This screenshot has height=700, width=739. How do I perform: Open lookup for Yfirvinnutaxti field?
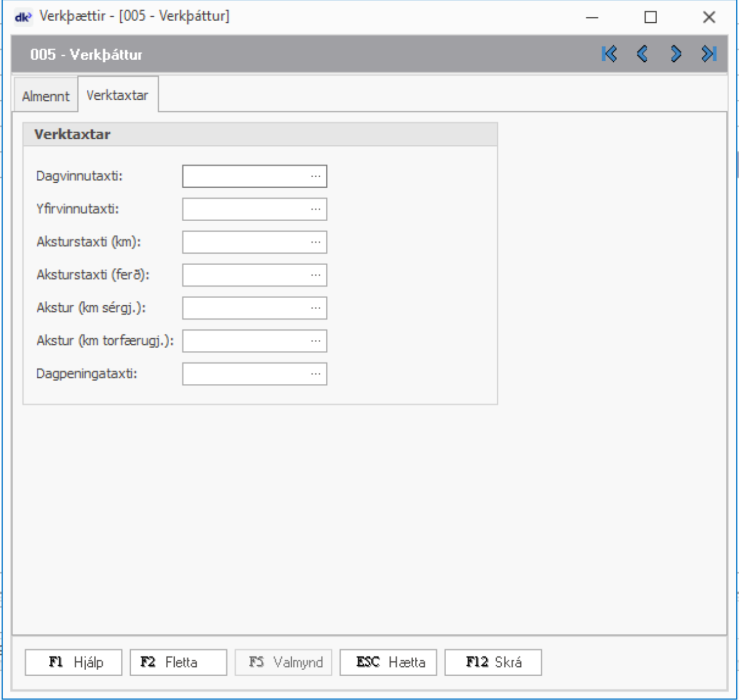(x=316, y=209)
